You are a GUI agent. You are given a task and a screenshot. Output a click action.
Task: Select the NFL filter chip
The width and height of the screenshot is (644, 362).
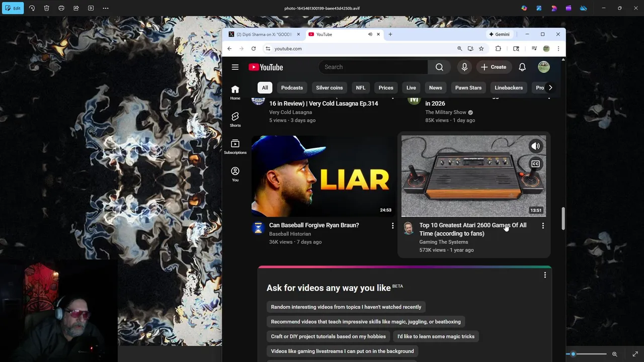pyautogui.click(x=361, y=87)
